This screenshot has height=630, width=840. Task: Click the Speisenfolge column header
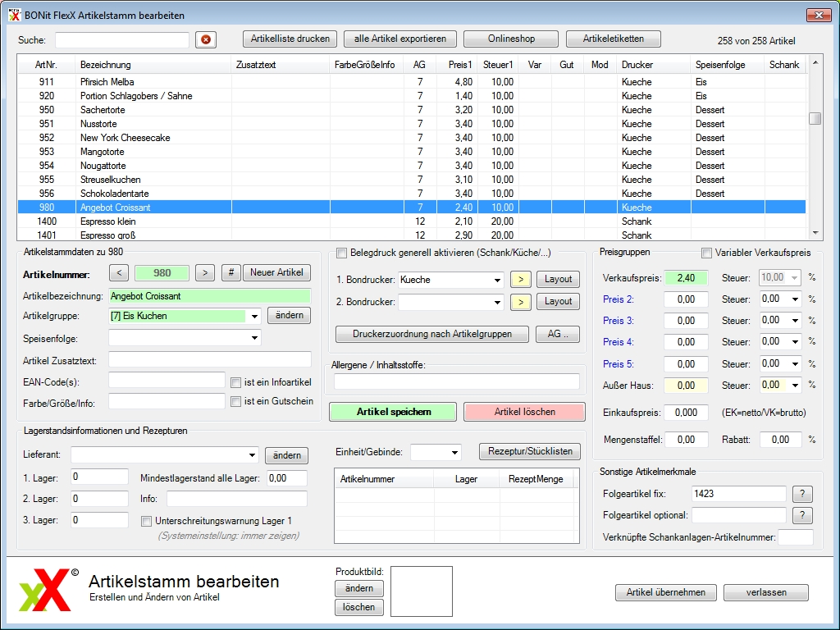click(x=728, y=65)
